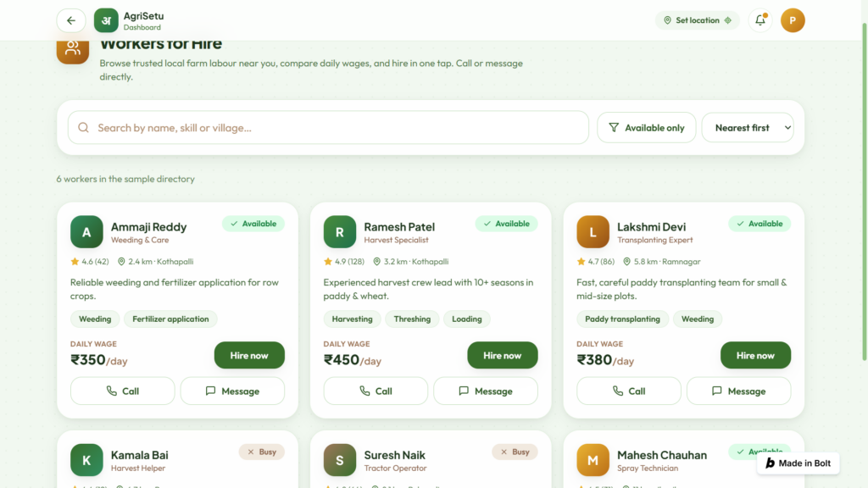Screen dimensions: 868x488
Task: Hire Lakshmi Devi now
Action: point(755,355)
